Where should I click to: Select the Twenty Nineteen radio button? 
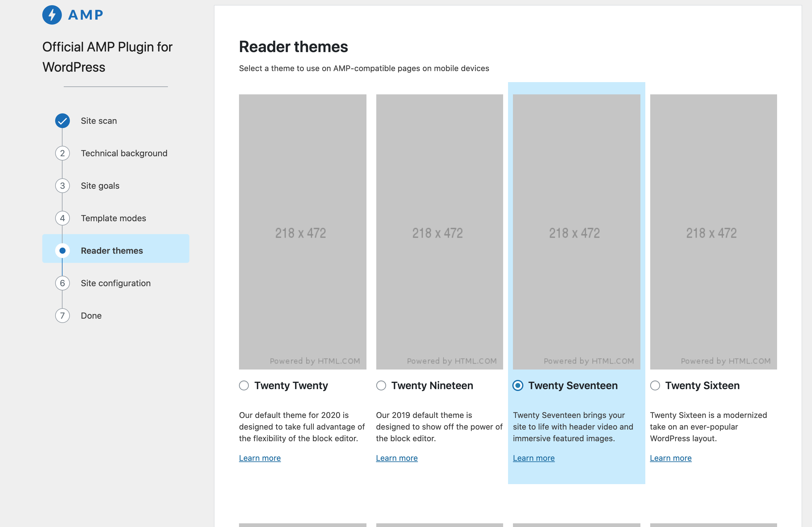pyautogui.click(x=381, y=385)
